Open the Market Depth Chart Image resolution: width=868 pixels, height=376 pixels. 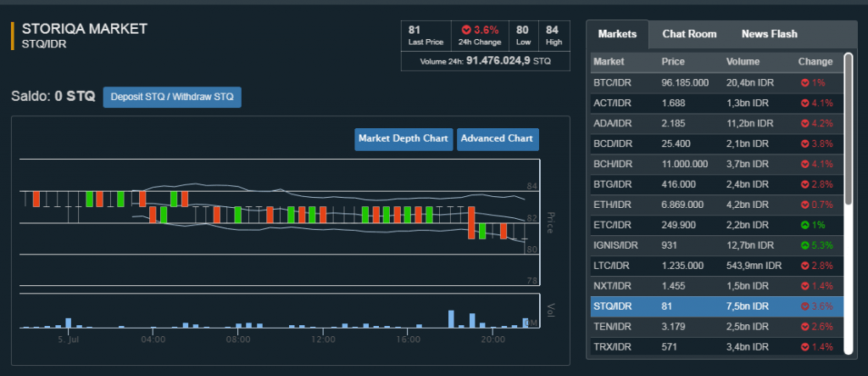pos(403,138)
